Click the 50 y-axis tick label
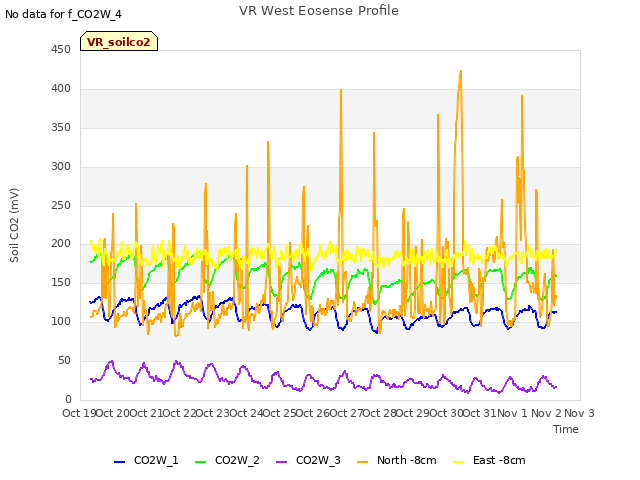Image resolution: width=640 pixels, height=480 pixels. pyautogui.click(x=64, y=360)
